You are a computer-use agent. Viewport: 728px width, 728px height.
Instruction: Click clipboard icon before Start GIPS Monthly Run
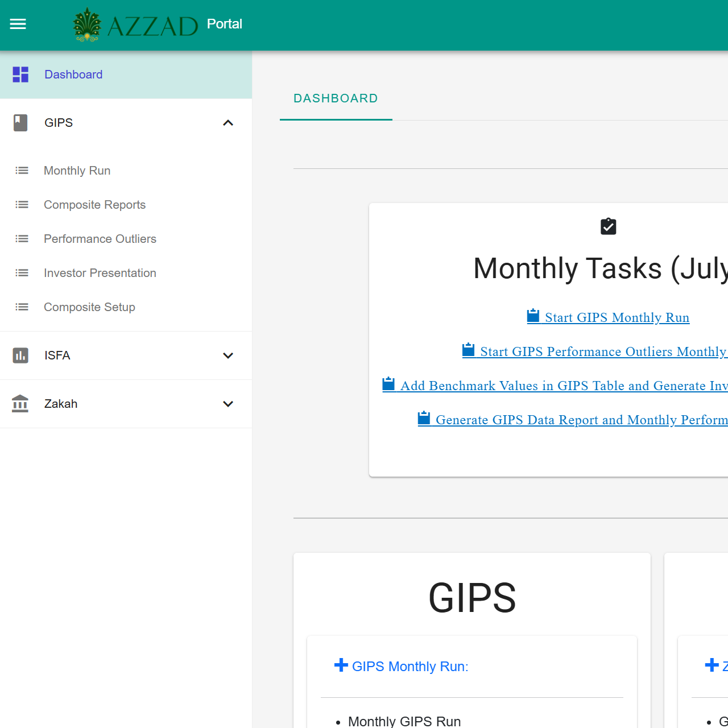[533, 316]
